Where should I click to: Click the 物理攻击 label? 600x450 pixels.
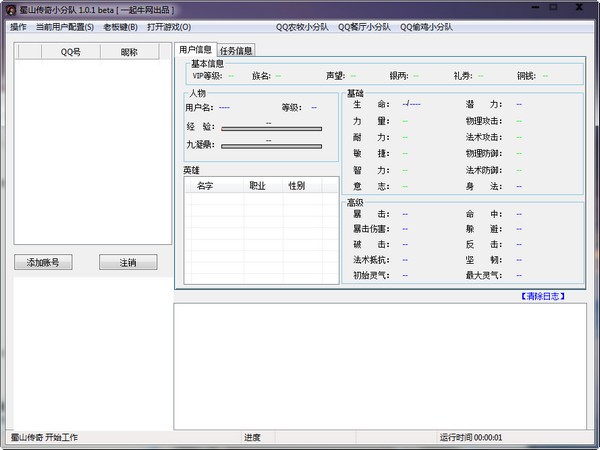484,121
